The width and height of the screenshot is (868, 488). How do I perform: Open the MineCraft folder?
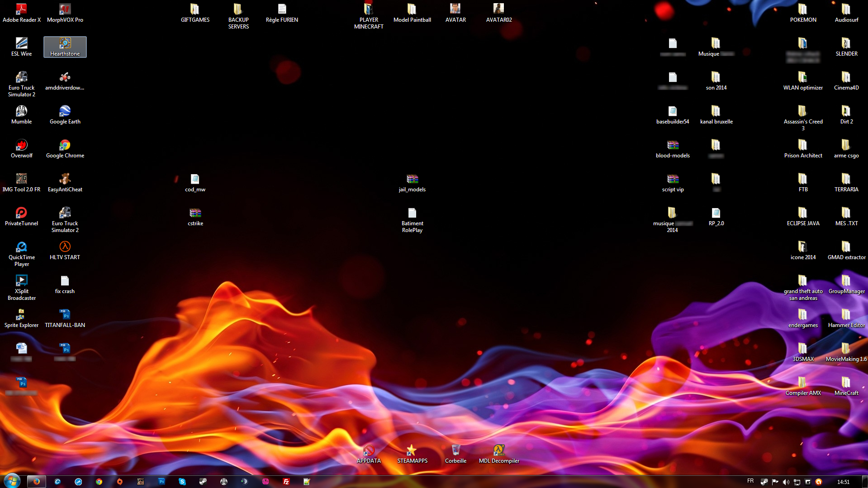click(846, 386)
